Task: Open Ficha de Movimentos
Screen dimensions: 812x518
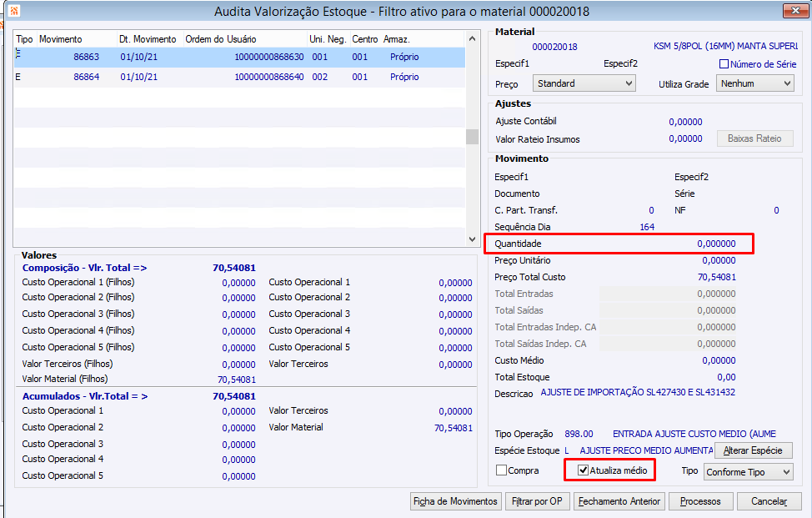Action: 455,501
